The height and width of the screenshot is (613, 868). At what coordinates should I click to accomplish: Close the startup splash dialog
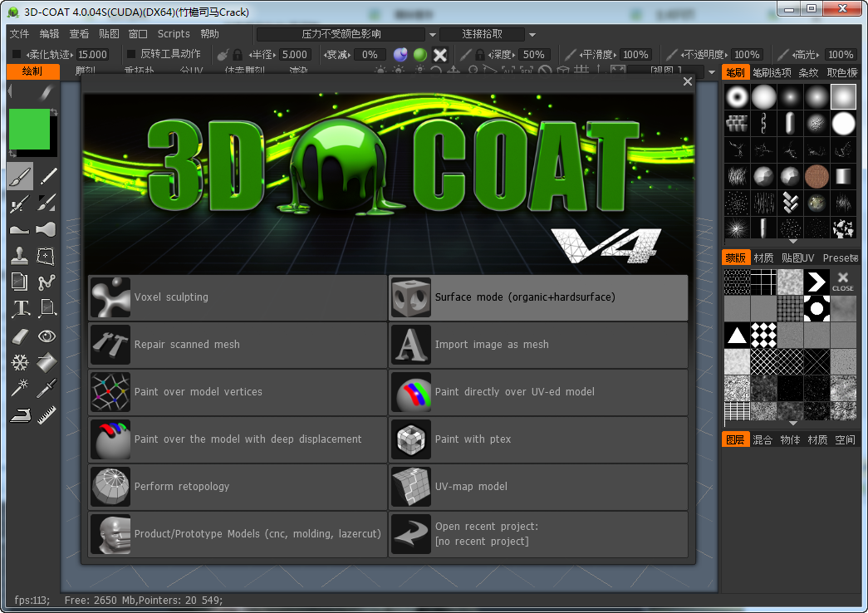(688, 81)
